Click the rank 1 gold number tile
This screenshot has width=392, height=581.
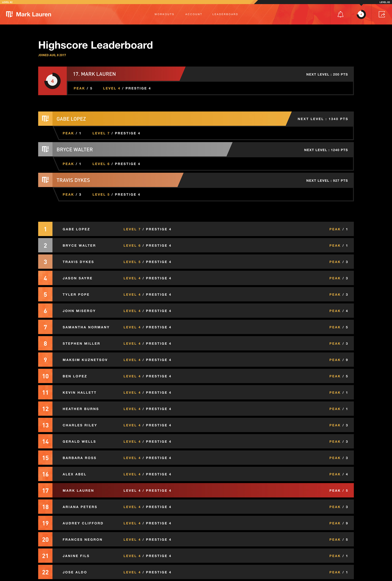click(45, 229)
